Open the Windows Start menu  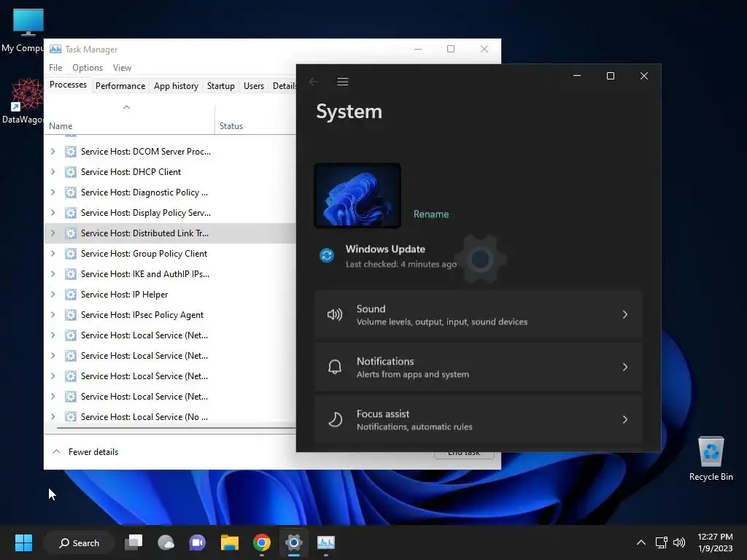[23, 542]
